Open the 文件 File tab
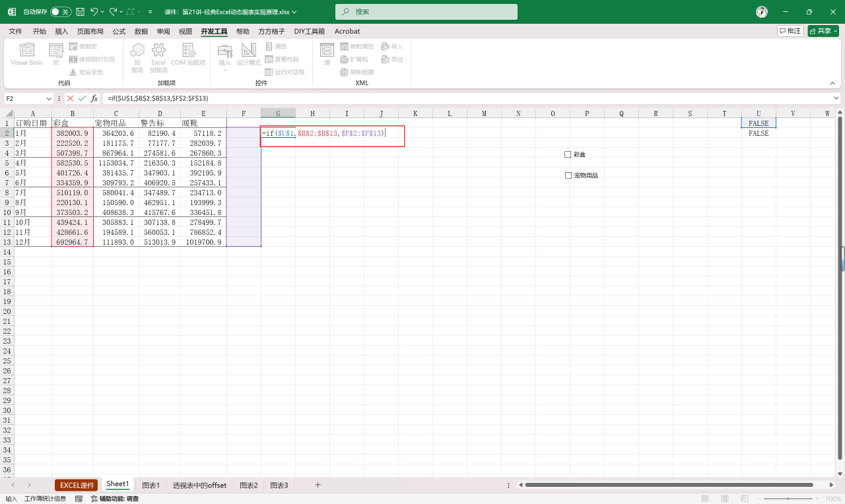Image resolution: width=845 pixels, height=504 pixels. 15,31
